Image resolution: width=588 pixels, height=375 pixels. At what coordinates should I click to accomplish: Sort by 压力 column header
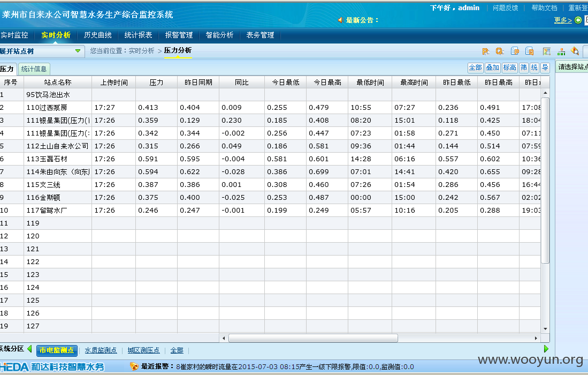pos(156,82)
